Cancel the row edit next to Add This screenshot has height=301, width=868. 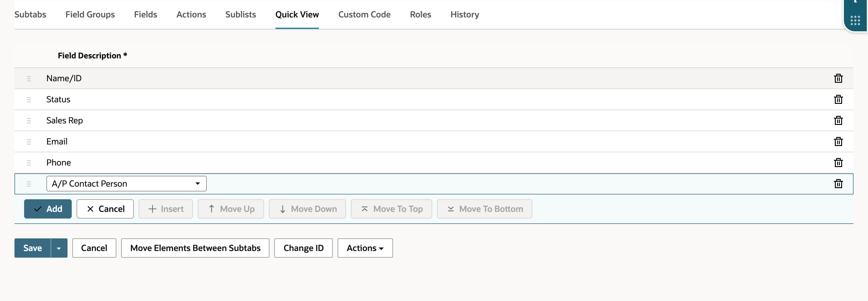(105, 209)
